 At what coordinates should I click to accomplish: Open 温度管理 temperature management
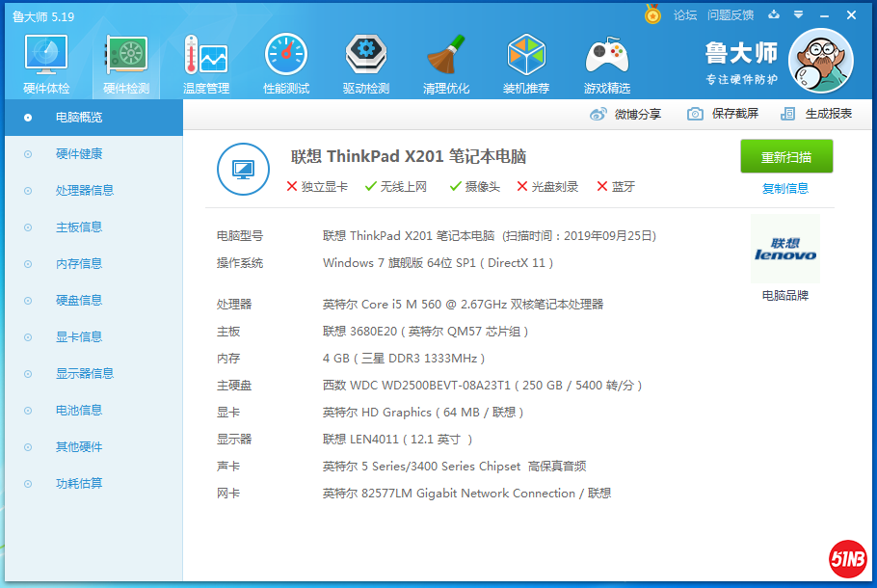(205, 63)
